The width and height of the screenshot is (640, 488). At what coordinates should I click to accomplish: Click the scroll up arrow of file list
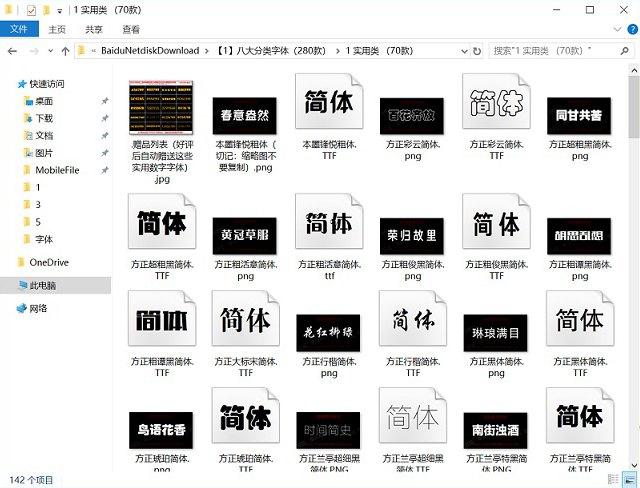coord(634,71)
